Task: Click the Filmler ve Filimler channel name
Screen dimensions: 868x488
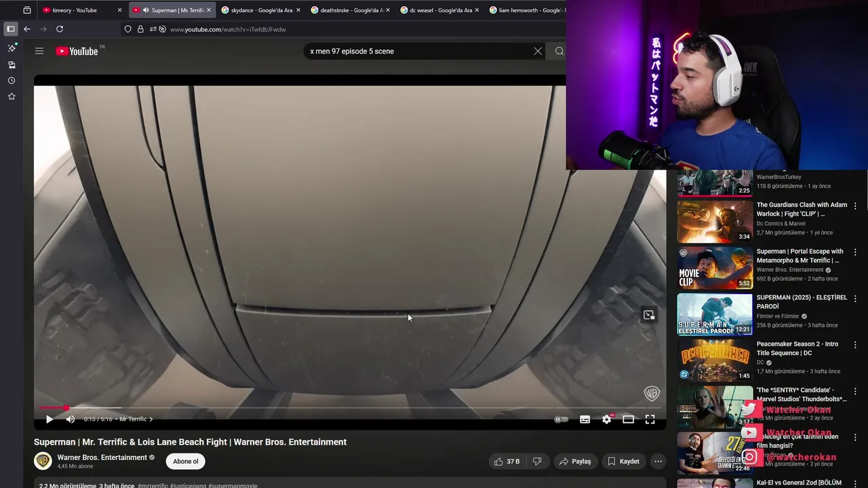Action: tap(777, 316)
